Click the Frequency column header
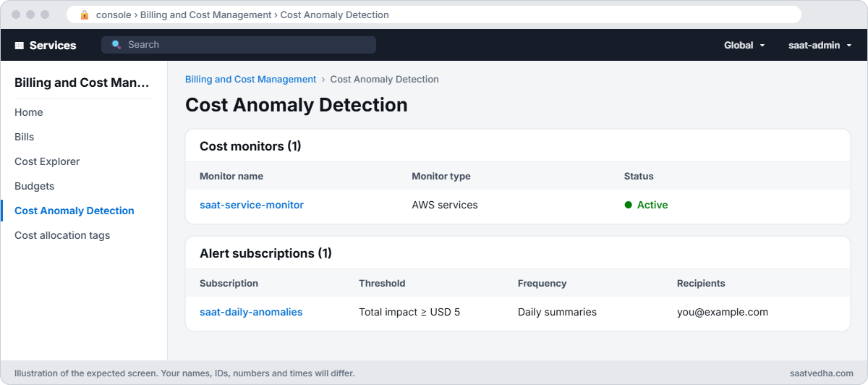Image resolution: width=868 pixels, height=385 pixels. point(542,283)
